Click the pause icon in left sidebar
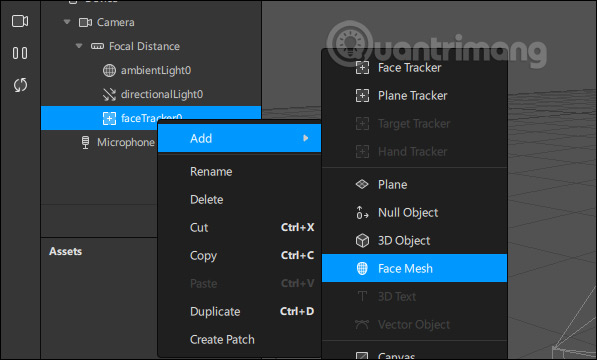597x360 pixels. pos(20,53)
